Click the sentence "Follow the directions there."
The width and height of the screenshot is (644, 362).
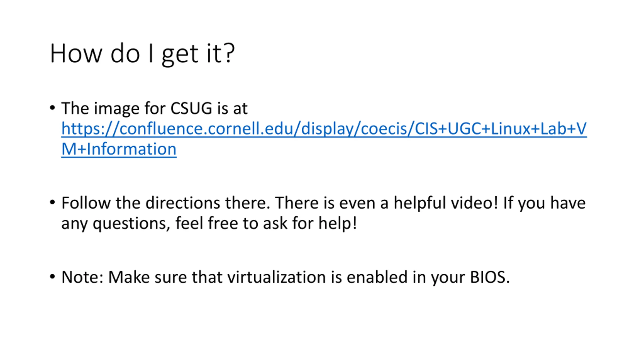[166, 203]
